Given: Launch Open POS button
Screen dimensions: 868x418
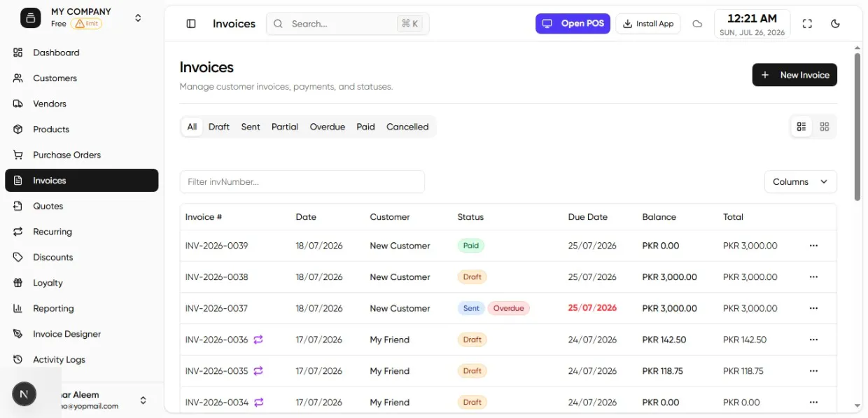Looking at the screenshot, I should (573, 24).
